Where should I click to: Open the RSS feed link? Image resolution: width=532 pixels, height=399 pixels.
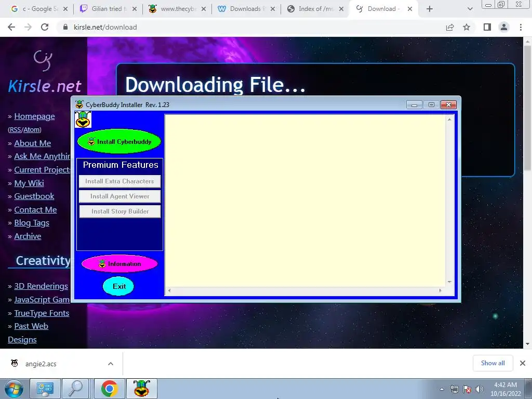[15, 129]
